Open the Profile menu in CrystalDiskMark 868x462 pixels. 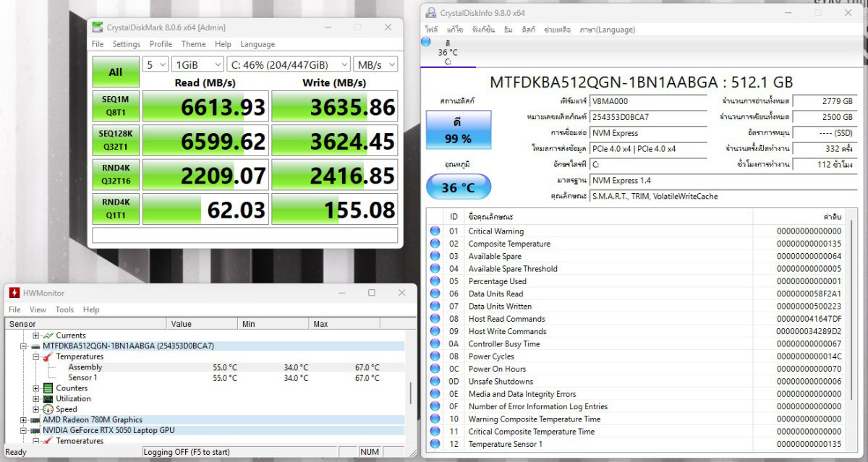tap(161, 44)
